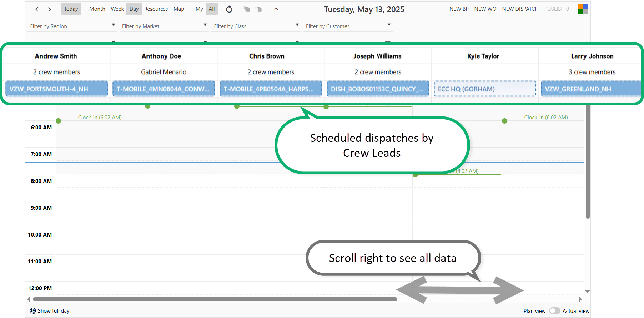Show All dispatches
The image size is (644, 318).
pos(212,9)
